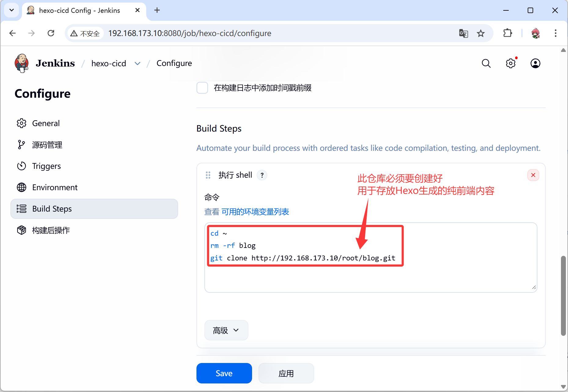Save the job configuration
The height and width of the screenshot is (392, 568).
[x=224, y=373]
